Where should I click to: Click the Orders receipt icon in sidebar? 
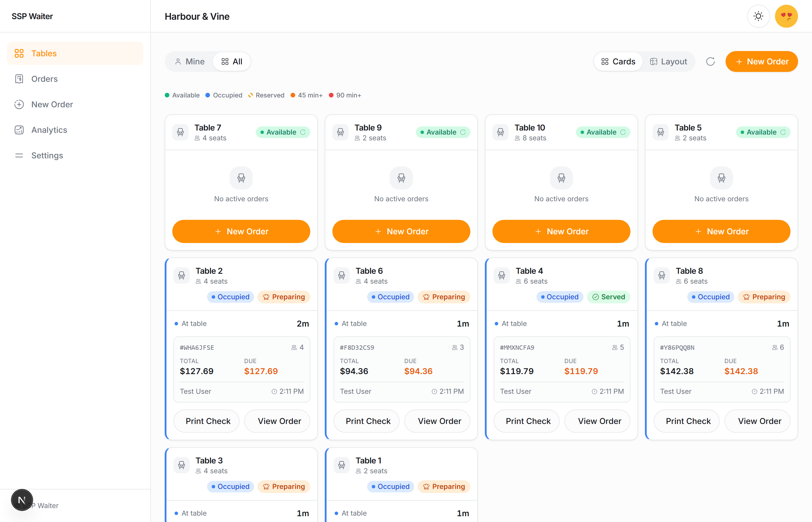pos(19,79)
